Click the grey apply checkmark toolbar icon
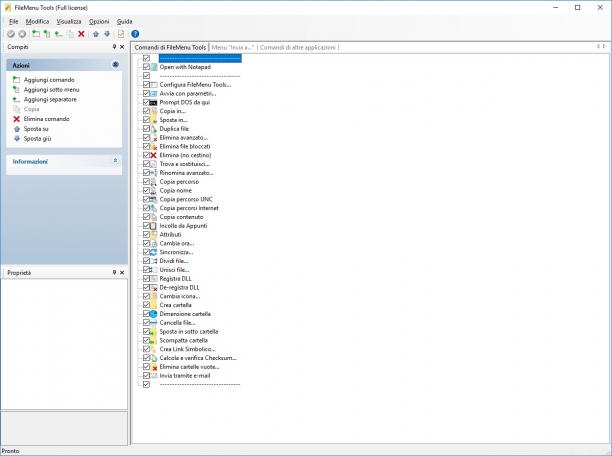This screenshot has width=612, height=456. pyautogui.click(x=11, y=34)
